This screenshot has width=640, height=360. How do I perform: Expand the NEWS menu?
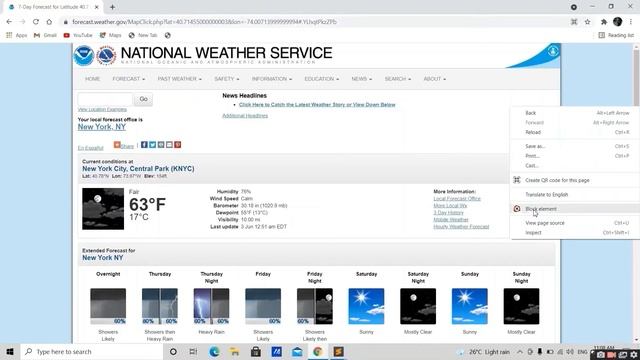(x=362, y=79)
